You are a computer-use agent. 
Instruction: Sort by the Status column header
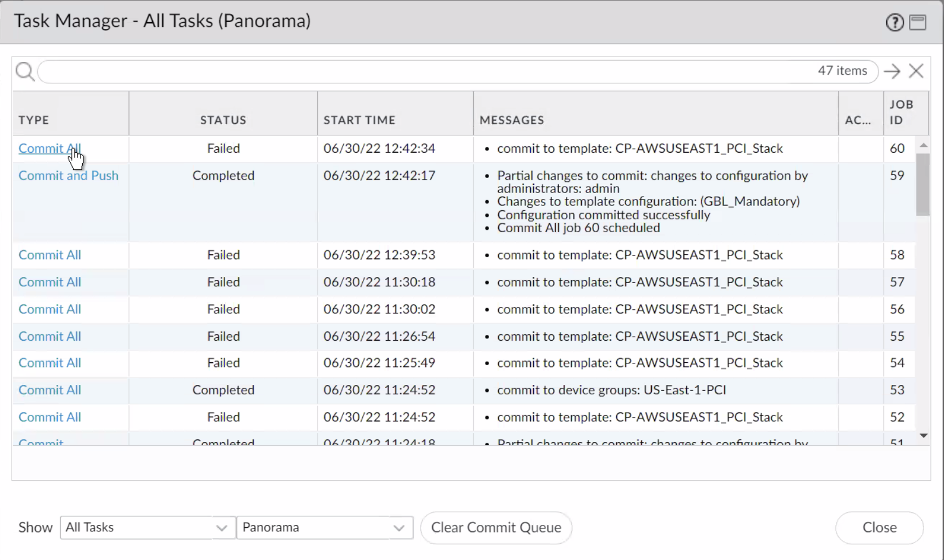pyautogui.click(x=223, y=120)
